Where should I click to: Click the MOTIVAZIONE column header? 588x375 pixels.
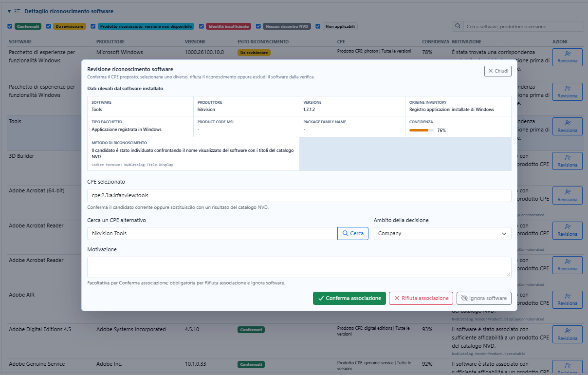(467, 42)
